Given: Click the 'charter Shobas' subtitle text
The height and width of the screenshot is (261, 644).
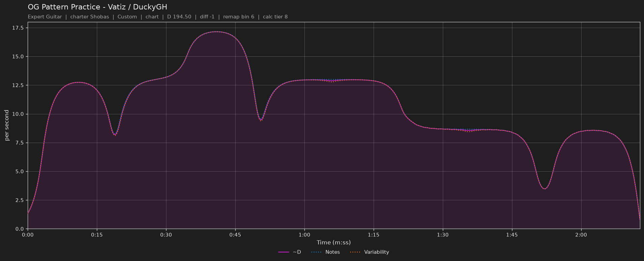Looking at the screenshot, I should (89, 17).
